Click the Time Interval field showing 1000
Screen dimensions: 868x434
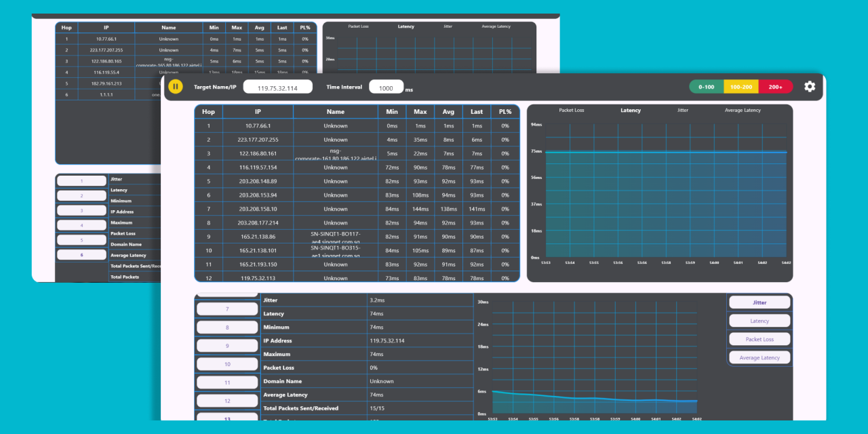pyautogui.click(x=387, y=86)
